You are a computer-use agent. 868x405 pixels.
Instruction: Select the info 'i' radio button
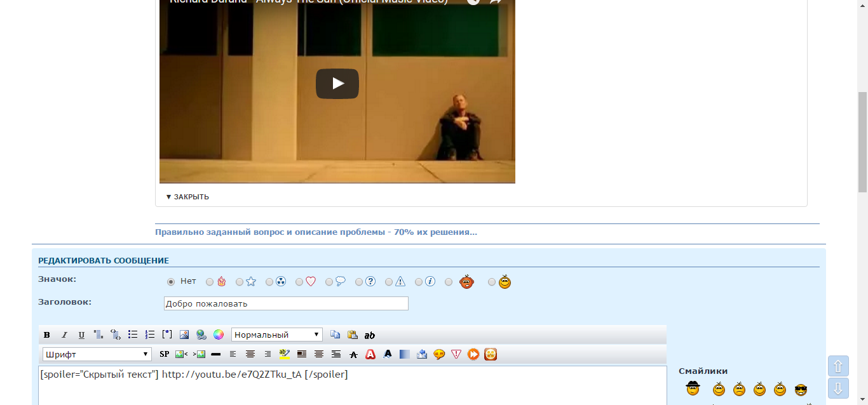419,282
